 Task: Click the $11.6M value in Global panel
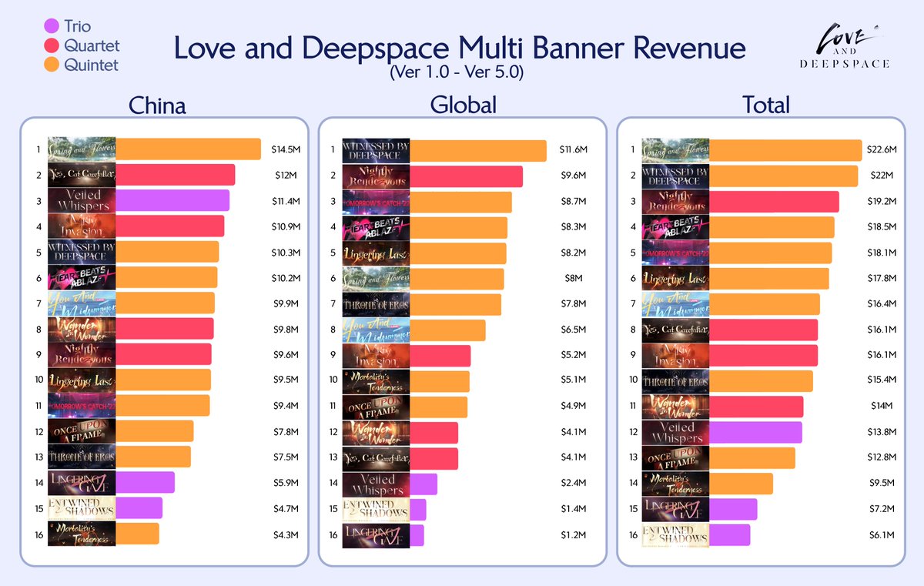click(x=574, y=150)
